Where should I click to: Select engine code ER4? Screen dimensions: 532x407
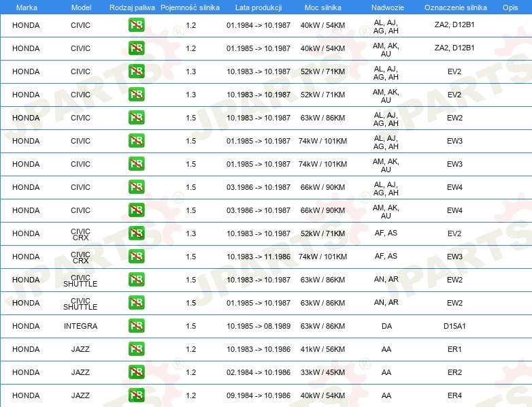click(x=454, y=395)
